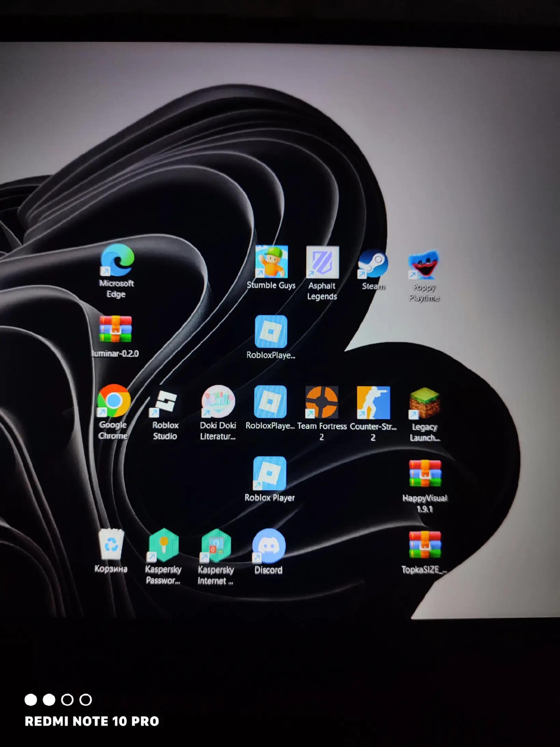
Task: Click the Kaspersky Password Manager shortcut
Action: point(164,545)
